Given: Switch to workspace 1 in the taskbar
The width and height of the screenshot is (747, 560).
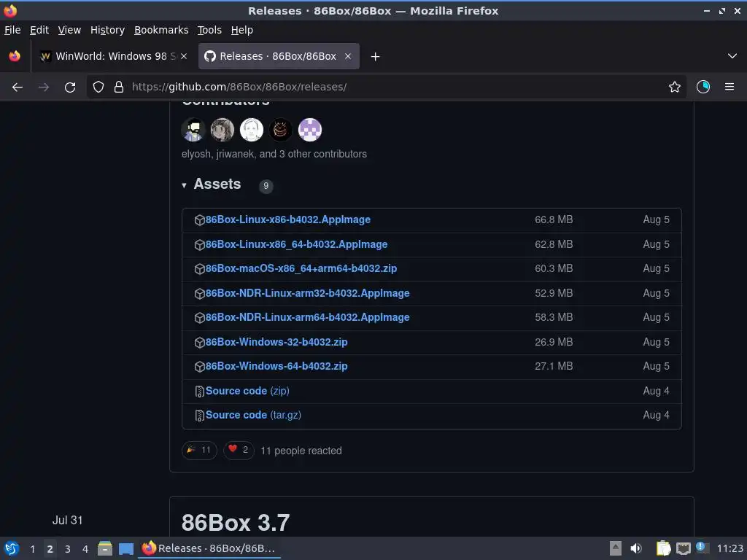Looking at the screenshot, I should click(x=32, y=549).
